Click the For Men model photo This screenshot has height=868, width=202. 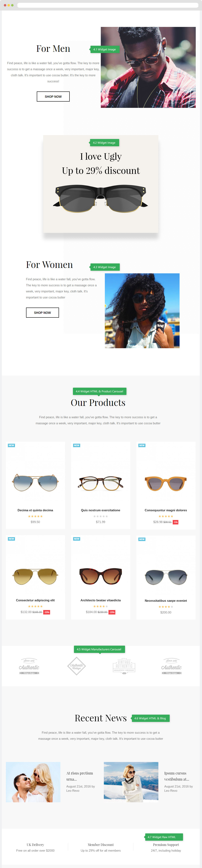point(148,67)
